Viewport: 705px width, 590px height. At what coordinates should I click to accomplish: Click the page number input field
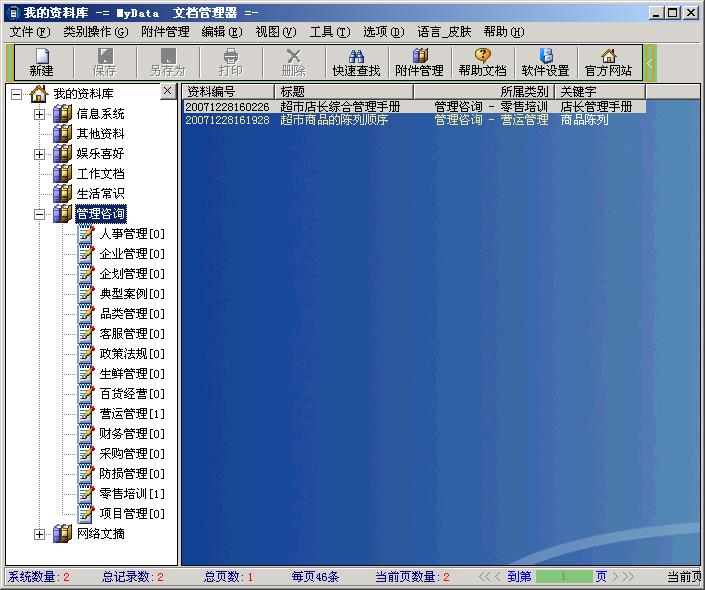tap(563, 577)
